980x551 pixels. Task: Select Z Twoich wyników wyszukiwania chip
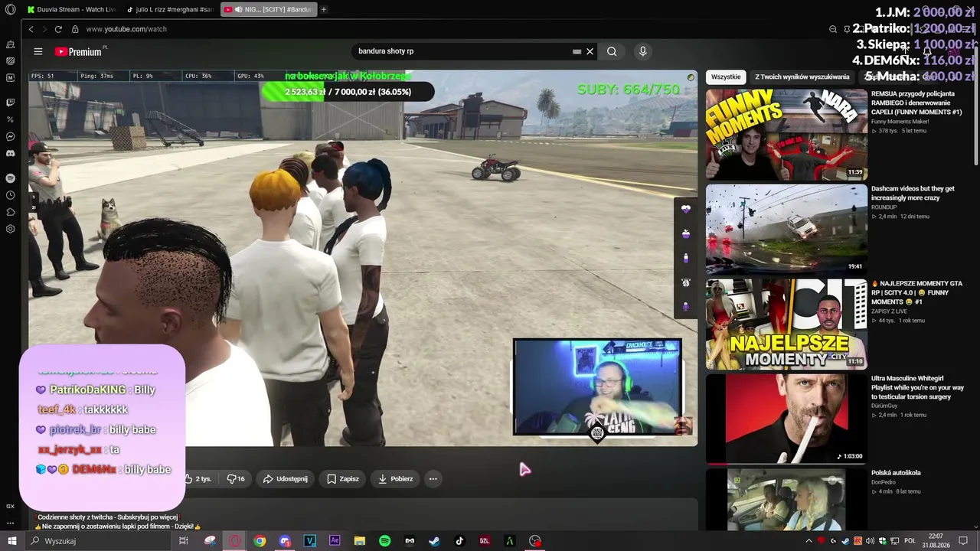[x=802, y=77]
